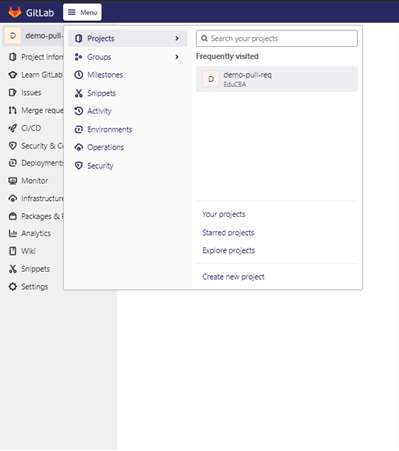The width and height of the screenshot is (399, 451).
Task: Click the Analytics chart icon
Action: coord(13,233)
